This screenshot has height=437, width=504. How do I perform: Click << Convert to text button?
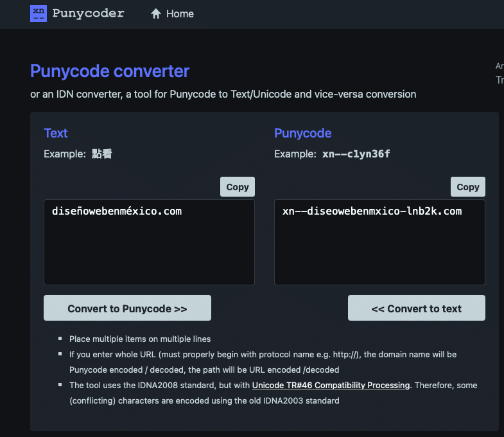[417, 308]
